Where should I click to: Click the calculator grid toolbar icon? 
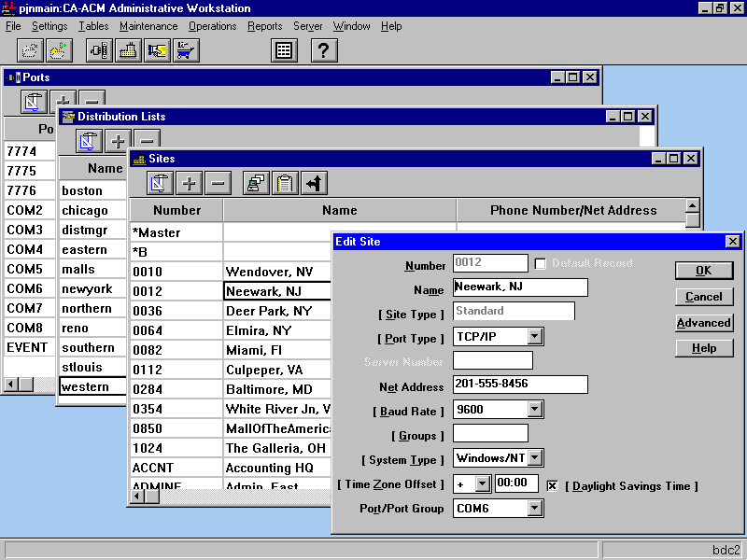coord(285,50)
